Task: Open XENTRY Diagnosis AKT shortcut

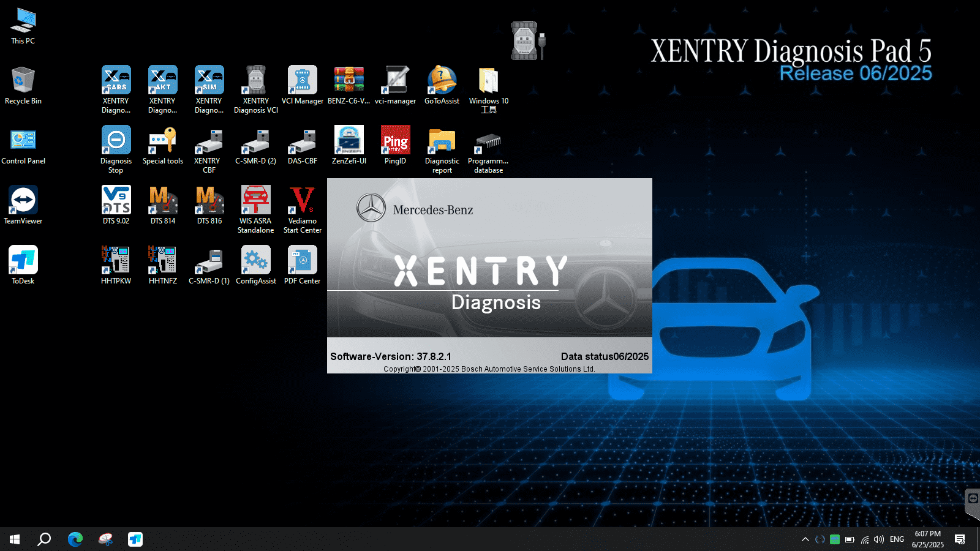Action: [x=163, y=89]
